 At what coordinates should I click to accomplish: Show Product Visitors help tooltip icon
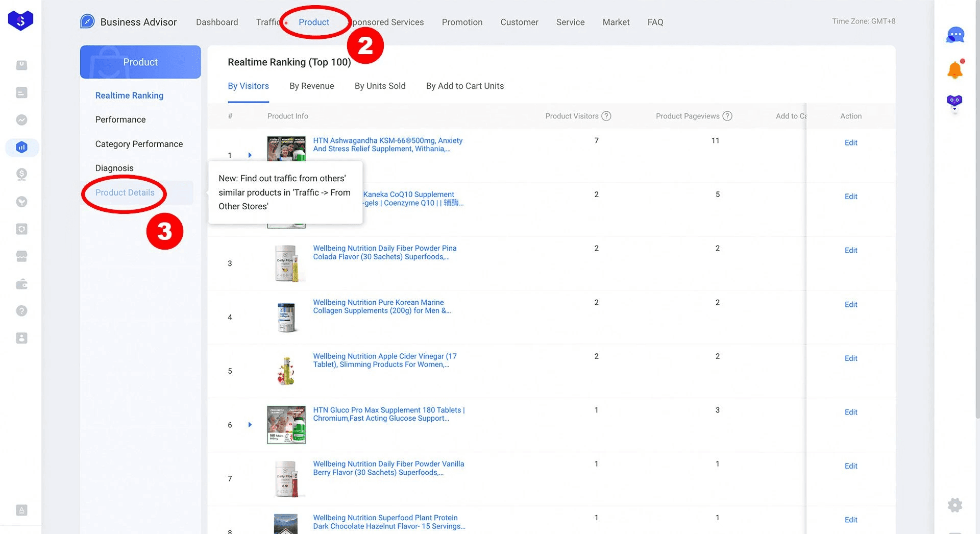[606, 116]
